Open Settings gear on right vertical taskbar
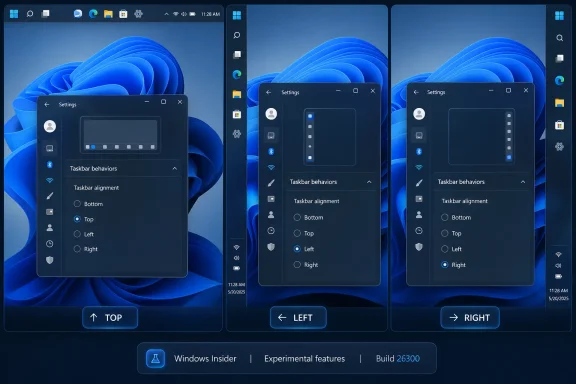The width and height of the screenshot is (576, 384). click(559, 147)
